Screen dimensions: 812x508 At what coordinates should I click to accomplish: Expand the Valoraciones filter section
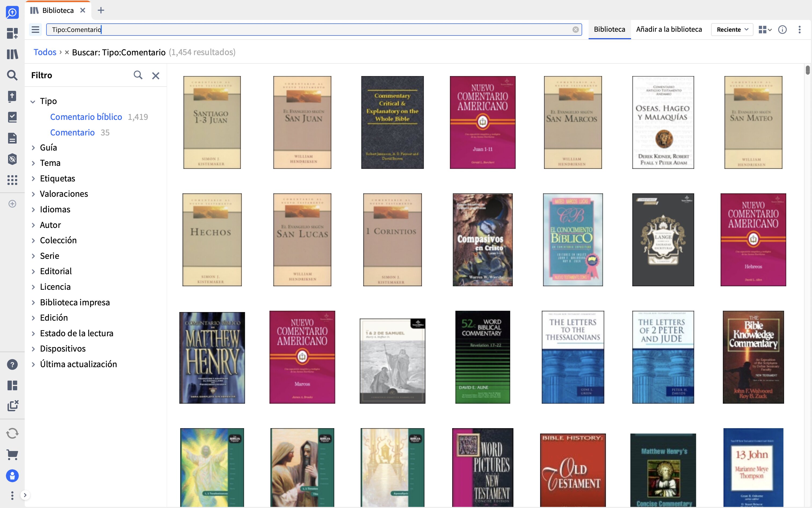click(x=33, y=194)
